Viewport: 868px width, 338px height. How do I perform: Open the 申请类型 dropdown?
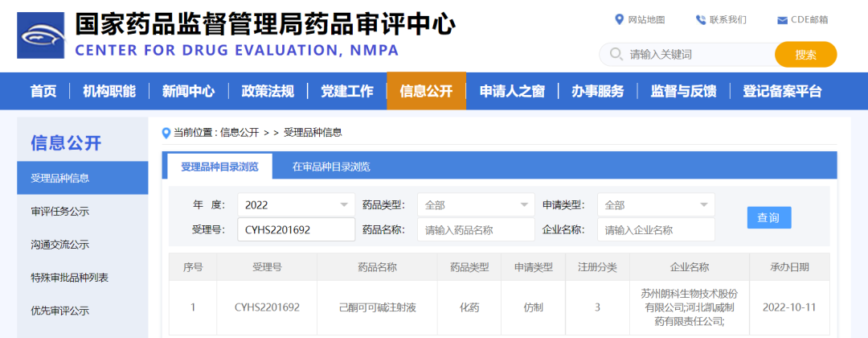[656, 204]
